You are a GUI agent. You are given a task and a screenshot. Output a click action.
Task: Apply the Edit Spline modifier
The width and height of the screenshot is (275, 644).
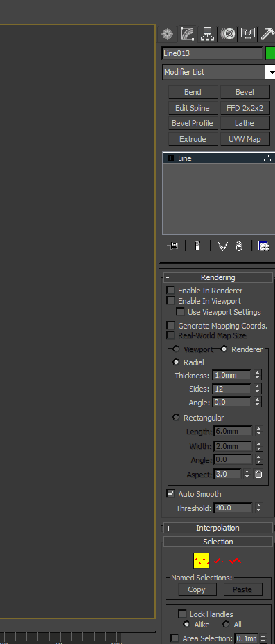193,108
